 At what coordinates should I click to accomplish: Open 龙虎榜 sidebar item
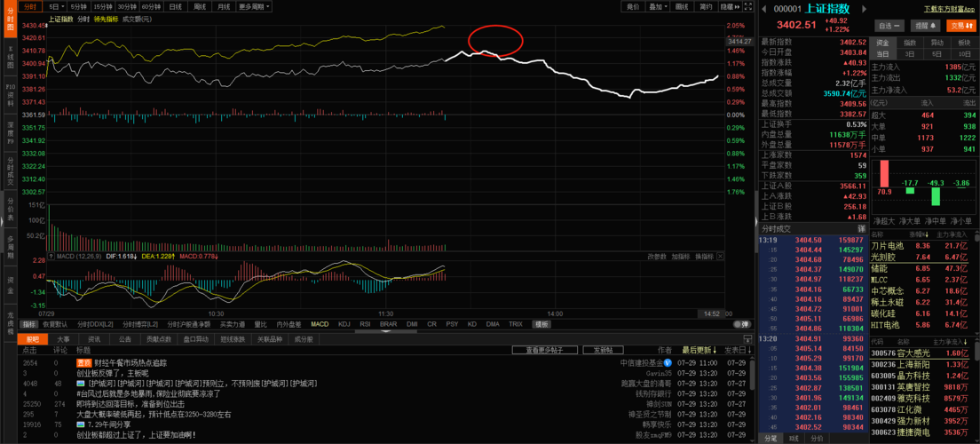pyautogui.click(x=10, y=323)
